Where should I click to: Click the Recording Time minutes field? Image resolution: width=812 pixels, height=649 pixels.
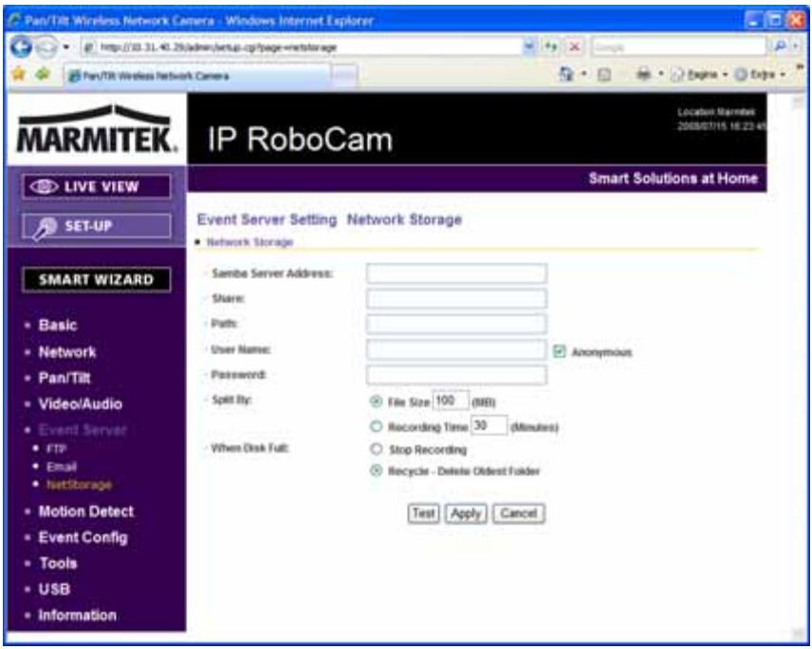coord(489,425)
